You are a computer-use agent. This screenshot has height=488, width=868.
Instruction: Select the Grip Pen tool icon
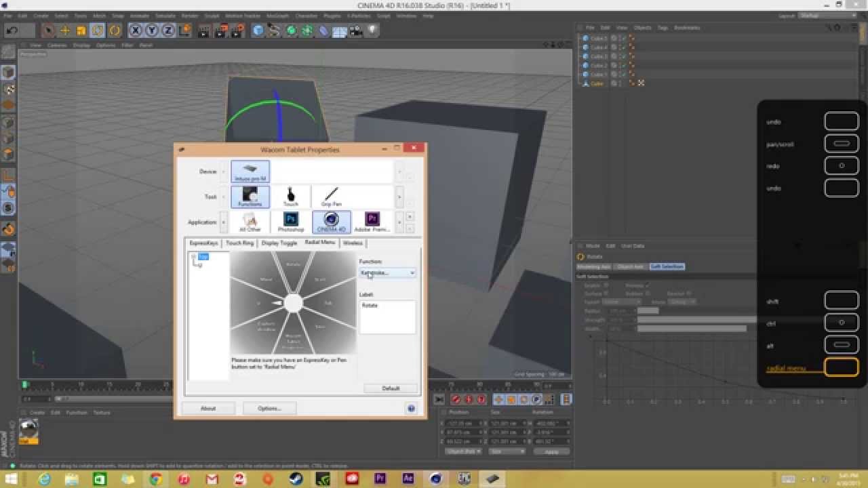click(x=332, y=197)
